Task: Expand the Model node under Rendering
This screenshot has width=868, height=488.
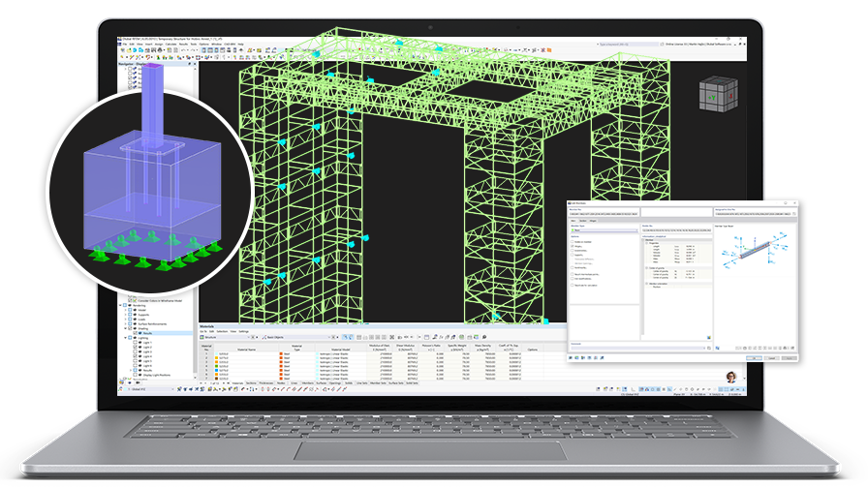Action: point(126,310)
